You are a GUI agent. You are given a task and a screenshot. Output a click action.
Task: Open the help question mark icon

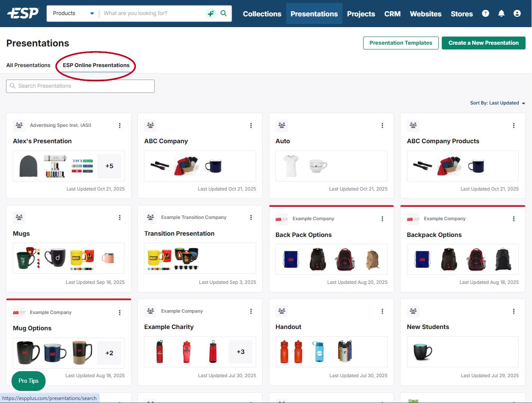point(486,13)
